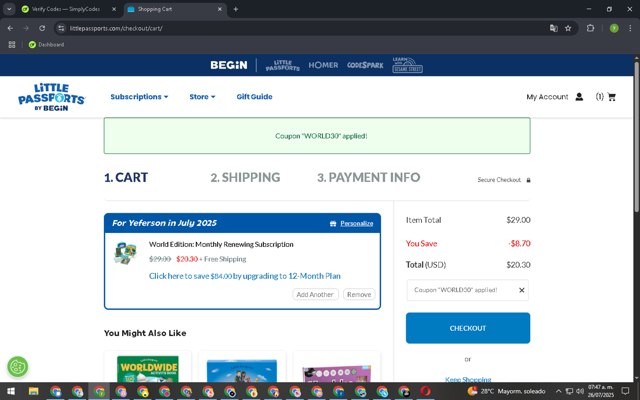Open the Dashboard bookmark
The image size is (640, 400).
click(x=47, y=44)
